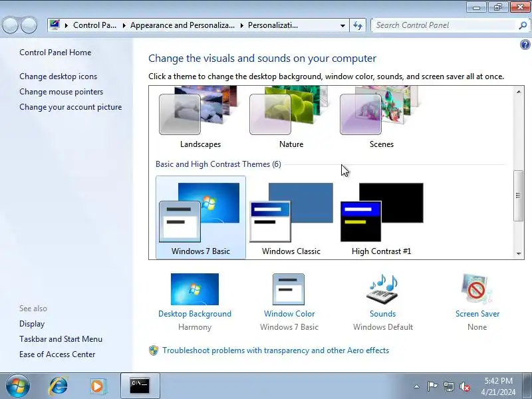Open Change desktop icons
This screenshot has height=399, width=532.
58,76
